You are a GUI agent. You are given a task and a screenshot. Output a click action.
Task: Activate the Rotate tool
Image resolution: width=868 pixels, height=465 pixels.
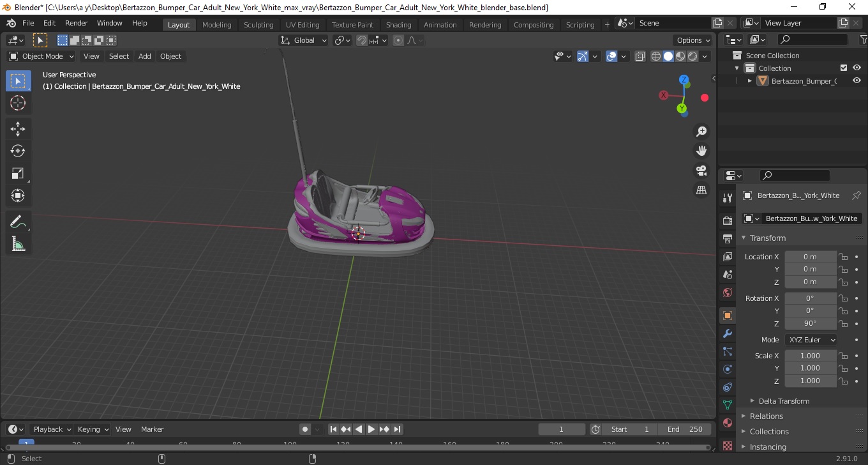tap(18, 151)
